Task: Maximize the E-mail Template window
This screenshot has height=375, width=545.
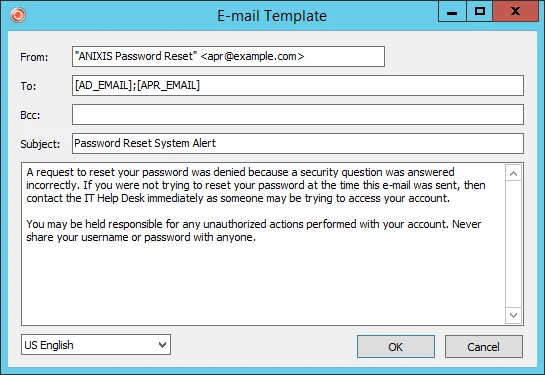Action: (x=480, y=12)
